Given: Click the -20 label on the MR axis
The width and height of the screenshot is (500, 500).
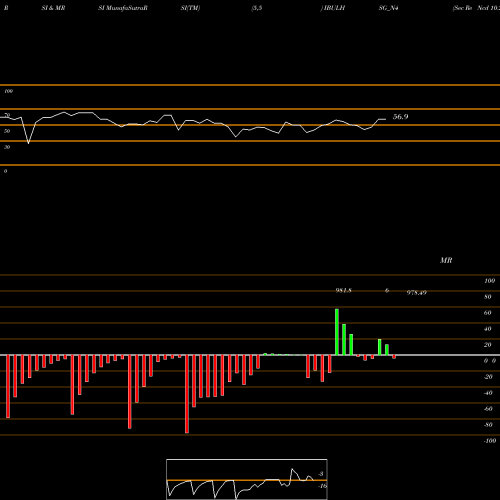Looking at the screenshot, I should click(488, 377).
